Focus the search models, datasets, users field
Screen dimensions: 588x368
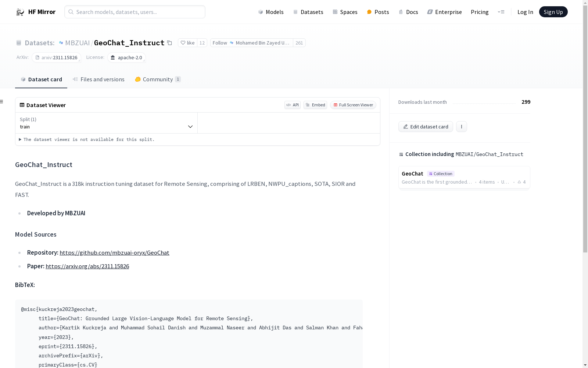135,12
